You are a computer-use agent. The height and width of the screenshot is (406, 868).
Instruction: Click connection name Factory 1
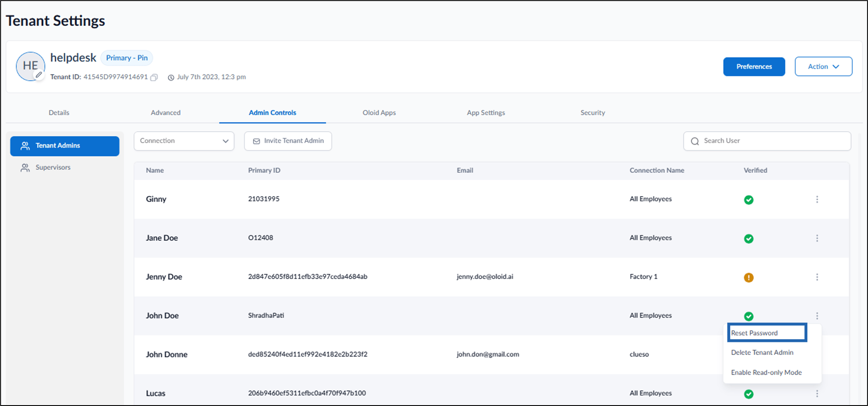pos(644,276)
